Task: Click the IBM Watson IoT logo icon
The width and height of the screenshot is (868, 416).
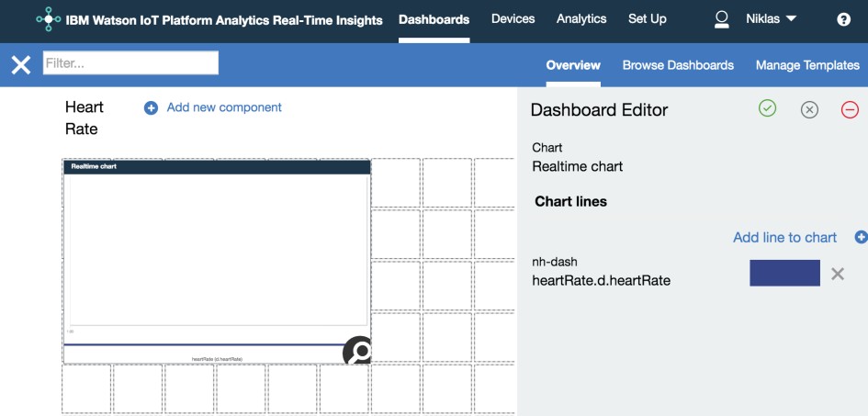Action: click(x=49, y=20)
